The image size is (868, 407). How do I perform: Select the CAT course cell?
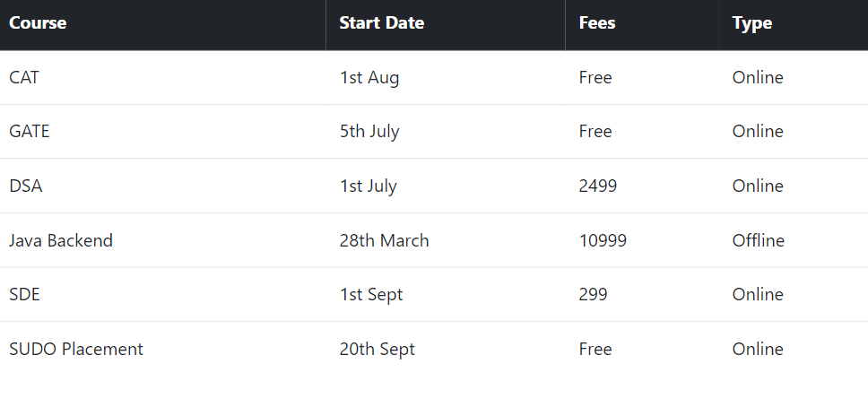pyautogui.click(x=24, y=78)
